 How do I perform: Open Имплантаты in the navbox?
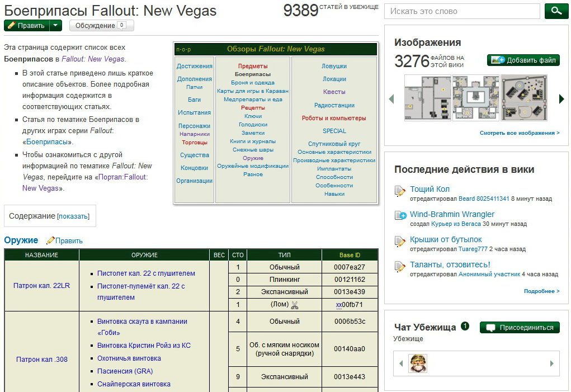(334, 169)
